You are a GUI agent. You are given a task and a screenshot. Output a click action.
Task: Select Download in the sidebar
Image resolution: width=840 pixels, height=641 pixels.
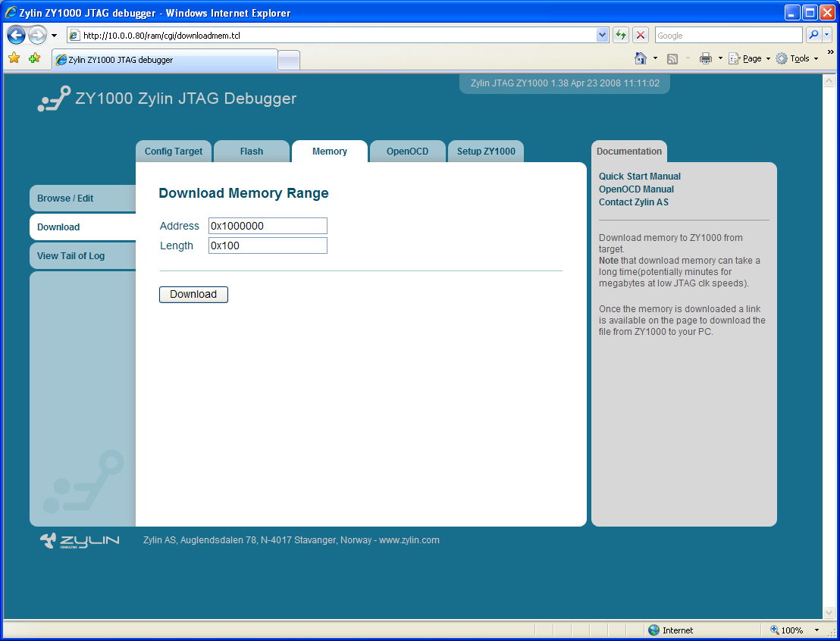(x=83, y=227)
